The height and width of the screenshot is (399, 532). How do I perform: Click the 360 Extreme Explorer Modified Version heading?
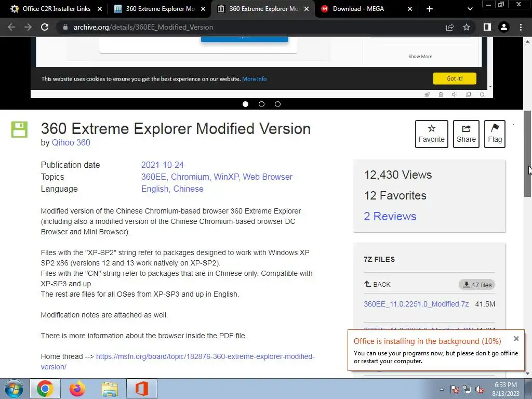[176, 129]
